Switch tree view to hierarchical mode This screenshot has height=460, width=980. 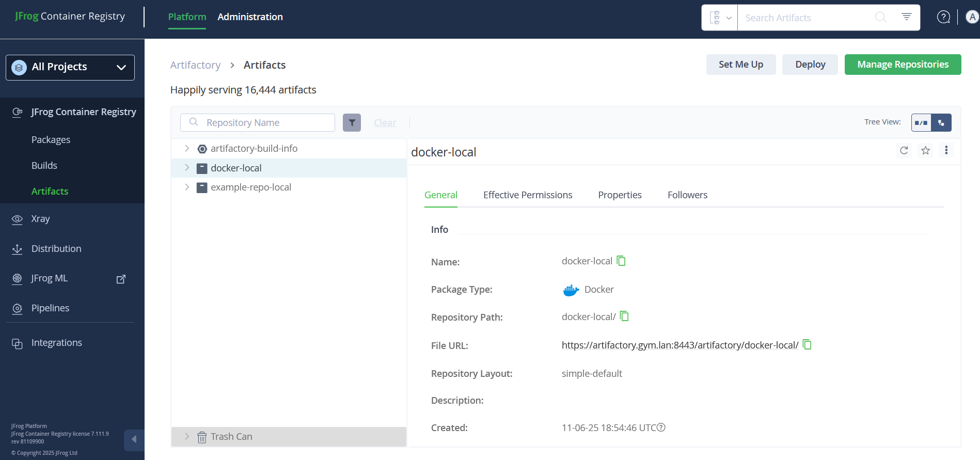click(941, 122)
